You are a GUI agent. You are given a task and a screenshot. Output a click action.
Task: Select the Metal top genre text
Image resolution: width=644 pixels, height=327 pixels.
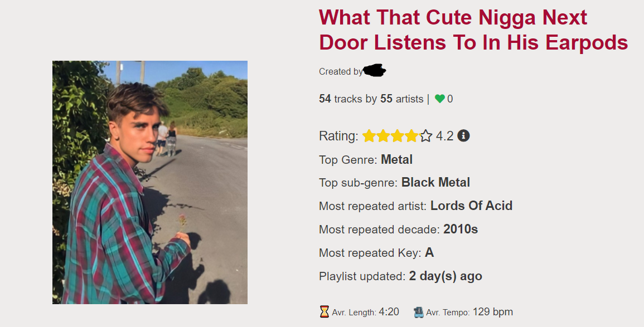396,159
